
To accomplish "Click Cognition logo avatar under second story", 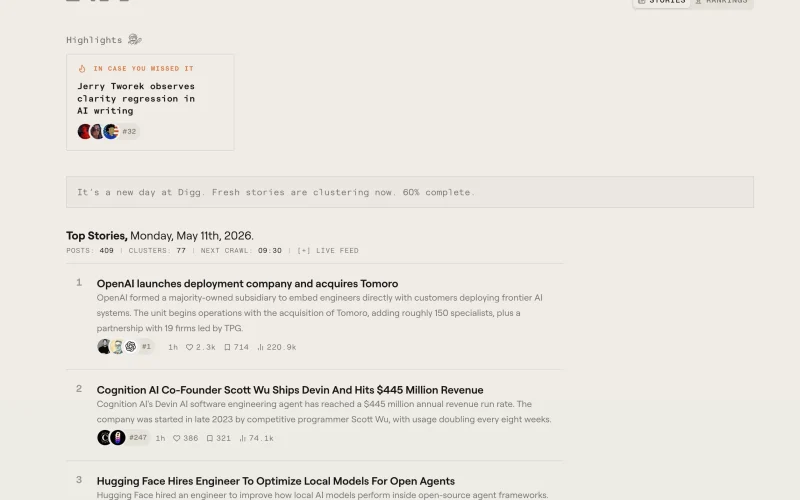I will [x=104, y=438].
